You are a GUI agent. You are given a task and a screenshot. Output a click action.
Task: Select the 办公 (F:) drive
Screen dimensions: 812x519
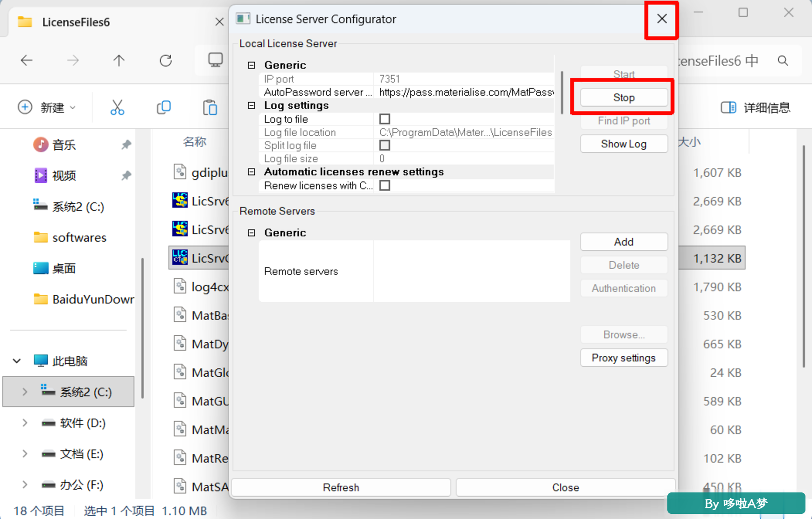click(x=72, y=484)
